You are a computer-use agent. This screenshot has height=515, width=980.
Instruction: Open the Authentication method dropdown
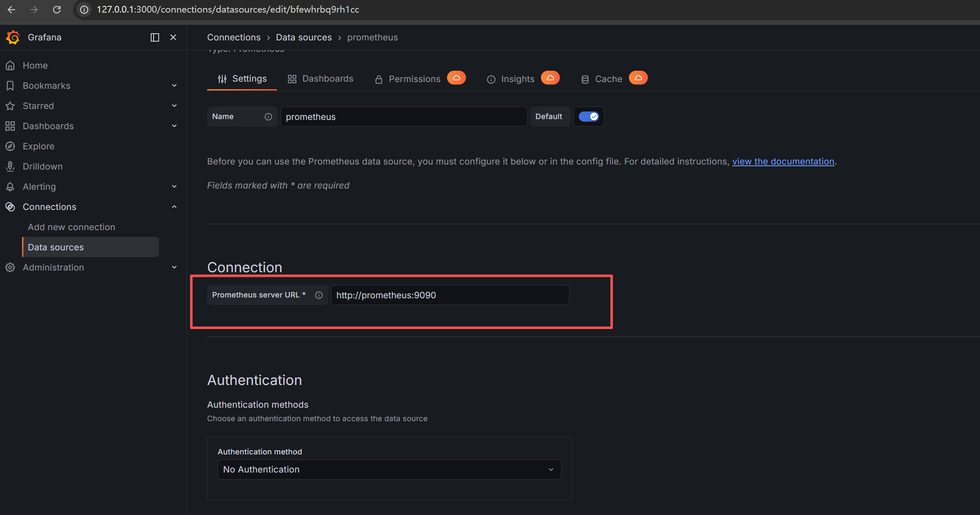pos(389,469)
